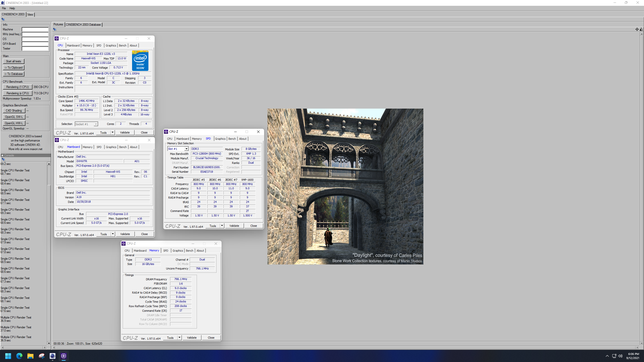644x362 pixels.
Task: Click the pin icon under CINEBENCH 2003 tab
Action: tap(3, 19)
